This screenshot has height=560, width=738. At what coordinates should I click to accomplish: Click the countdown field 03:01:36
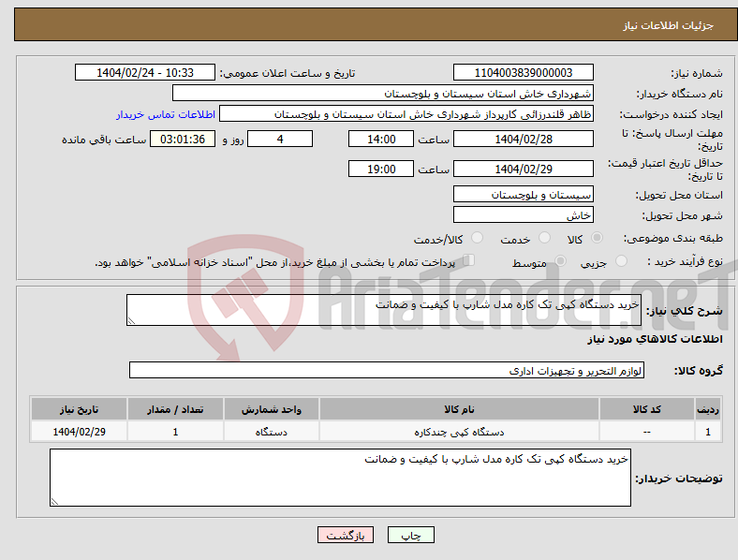tap(183, 139)
